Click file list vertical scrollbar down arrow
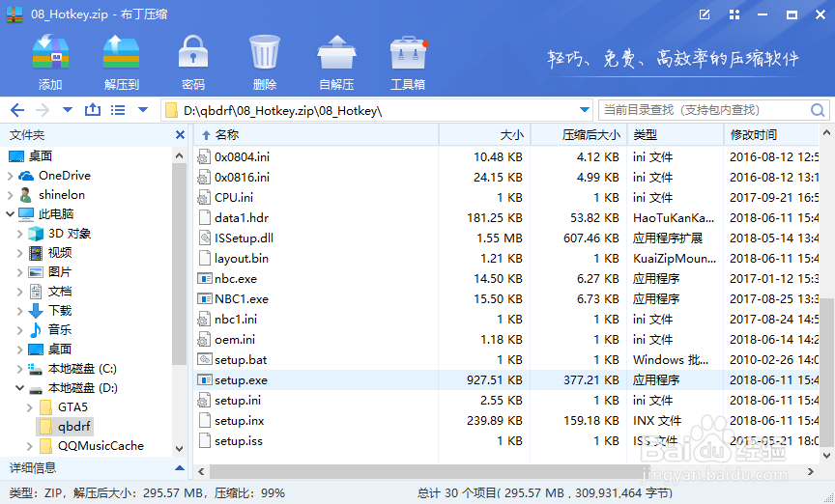The image size is (835, 504). [826, 456]
